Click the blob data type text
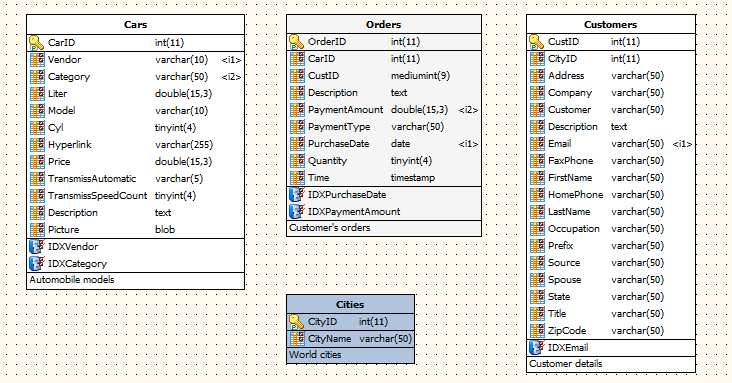The height and width of the screenshot is (383, 732). pyautogui.click(x=165, y=230)
